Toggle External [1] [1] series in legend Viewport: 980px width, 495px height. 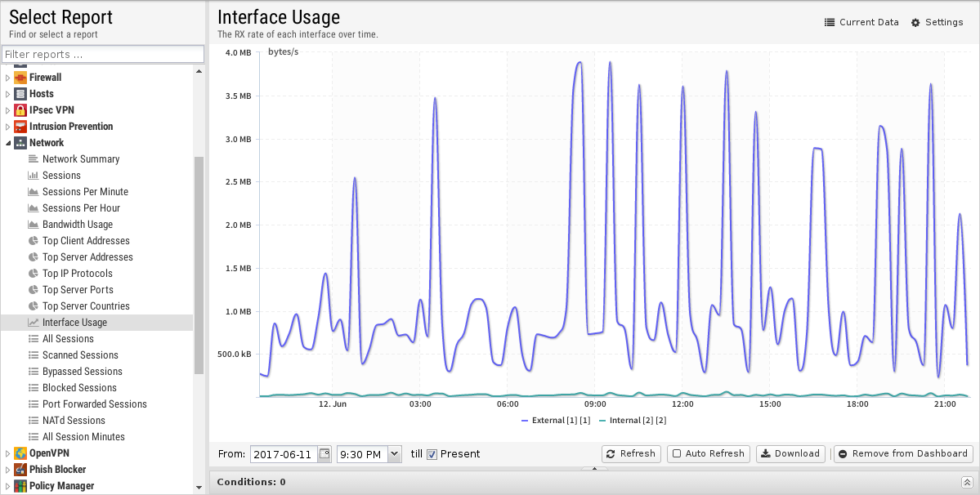pos(556,421)
